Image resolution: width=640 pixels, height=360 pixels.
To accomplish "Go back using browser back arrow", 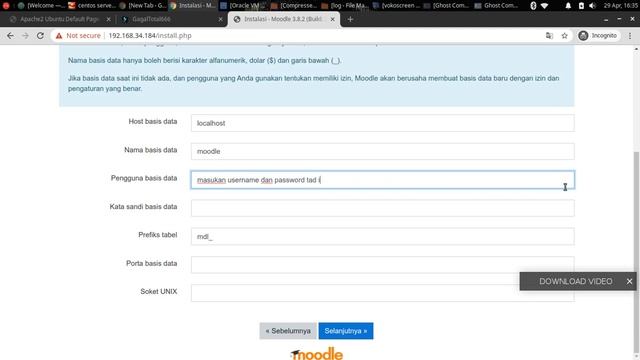I will tap(10, 36).
